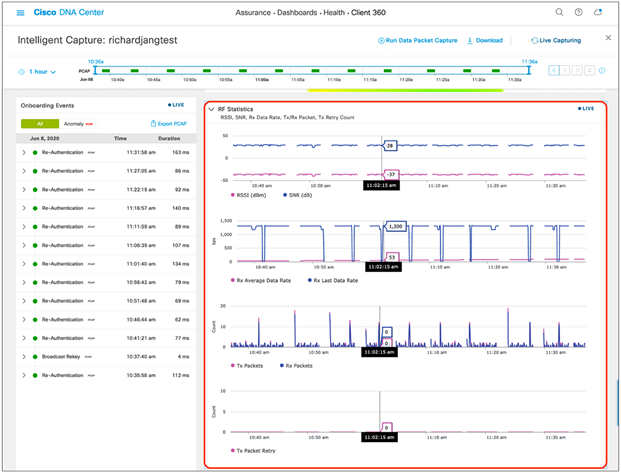Toggle SNR (dB) legend series
The height and width of the screenshot is (473, 621).
point(297,195)
